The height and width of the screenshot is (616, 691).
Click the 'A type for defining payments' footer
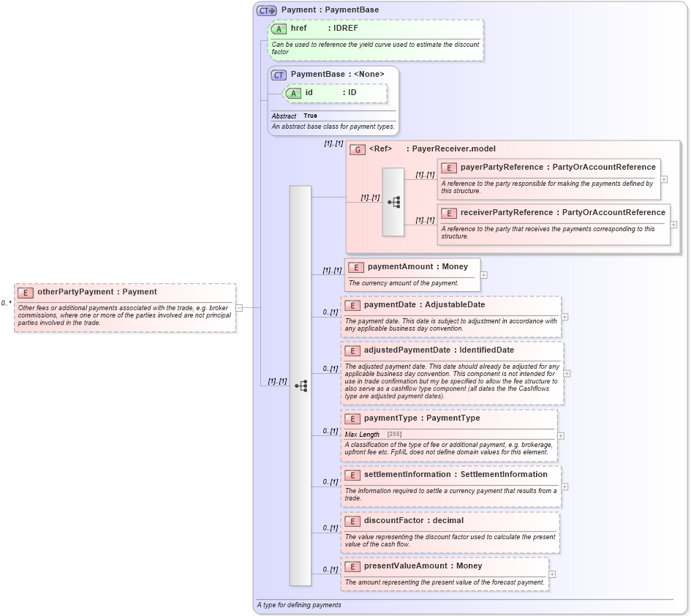tap(299, 605)
